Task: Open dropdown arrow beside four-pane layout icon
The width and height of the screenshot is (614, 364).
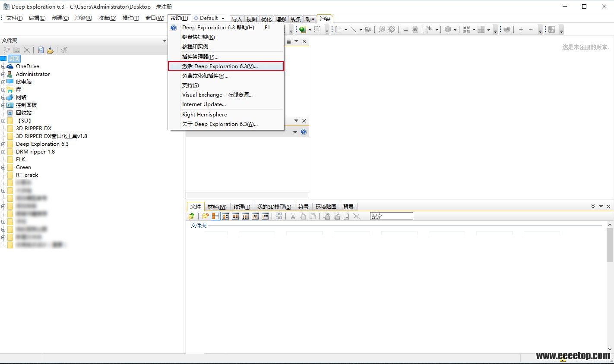Action: point(488,30)
